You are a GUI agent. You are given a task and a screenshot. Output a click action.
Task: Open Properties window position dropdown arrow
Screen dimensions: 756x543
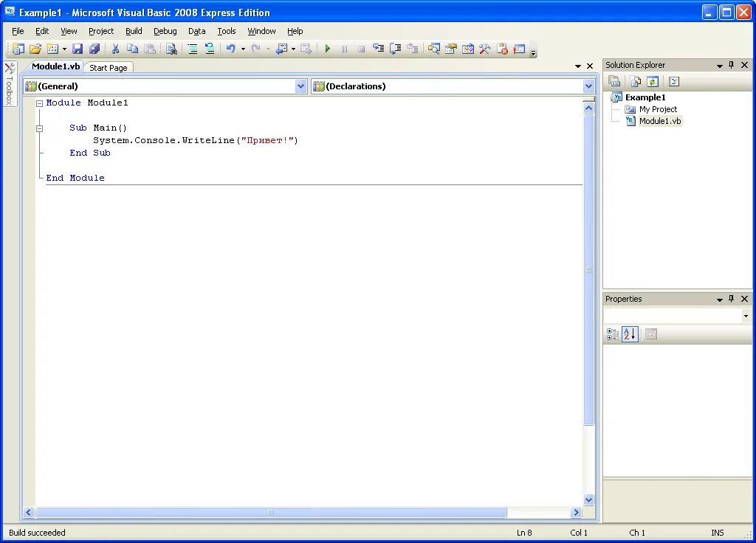pos(719,300)
